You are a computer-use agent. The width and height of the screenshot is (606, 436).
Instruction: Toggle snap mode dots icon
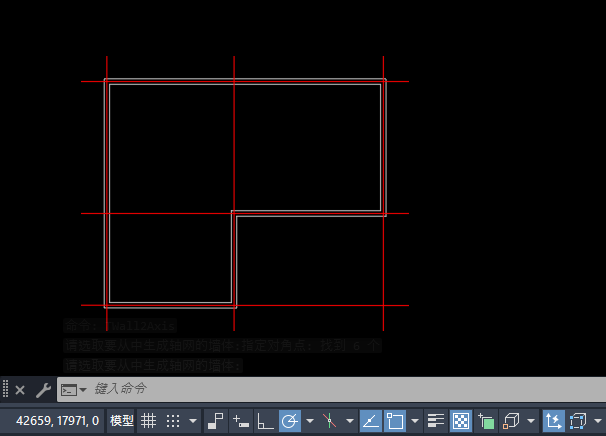(173, 421)
